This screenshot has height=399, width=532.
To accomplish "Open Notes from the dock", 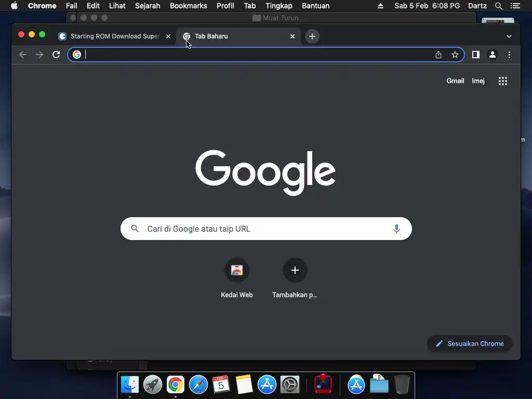I will coord(244,385).
